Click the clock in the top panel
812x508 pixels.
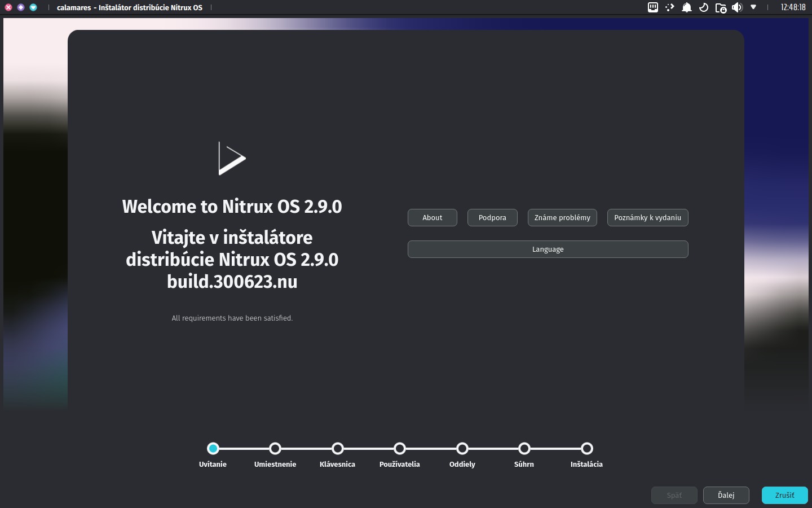pyautogui.click(x=793, y=7)
